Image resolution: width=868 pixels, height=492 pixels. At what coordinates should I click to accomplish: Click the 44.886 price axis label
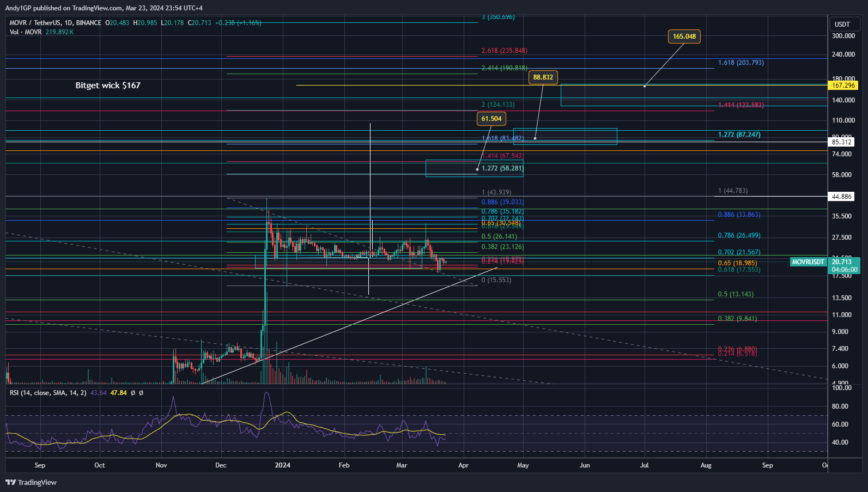click(x=841, y=197)
